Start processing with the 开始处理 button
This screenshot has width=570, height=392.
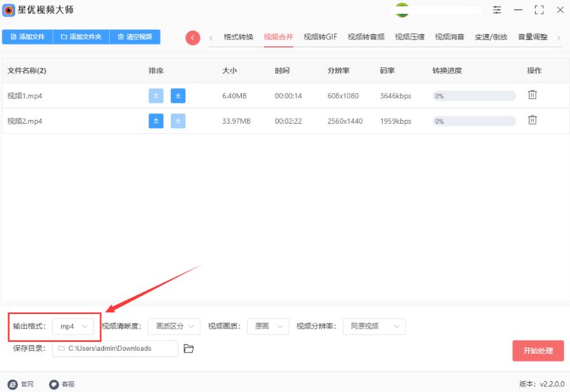click(x=538, y=350)
